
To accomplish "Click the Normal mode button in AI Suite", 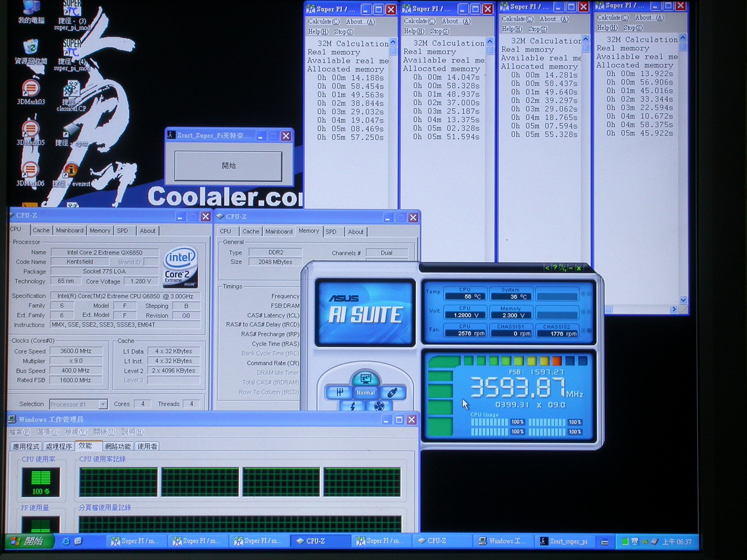I will click(366, 393).
